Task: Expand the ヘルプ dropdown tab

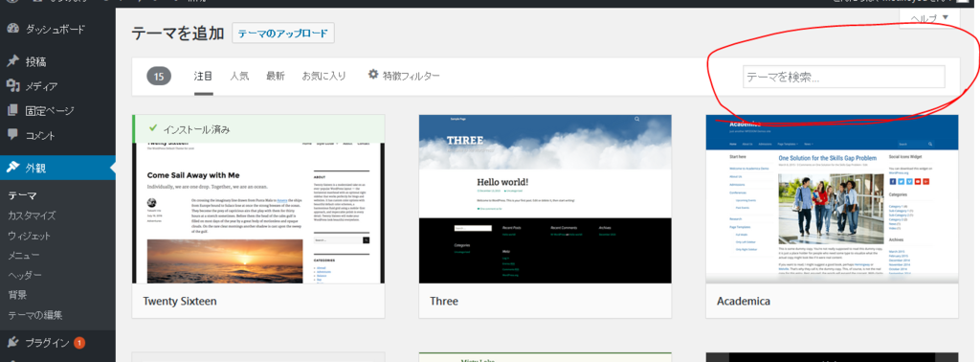Action: pos(928,19)
